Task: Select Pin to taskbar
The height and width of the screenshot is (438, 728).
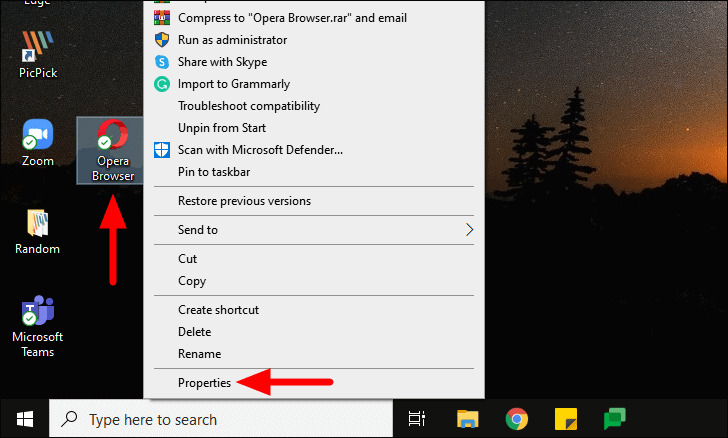Action: click(x=314, y=172)
